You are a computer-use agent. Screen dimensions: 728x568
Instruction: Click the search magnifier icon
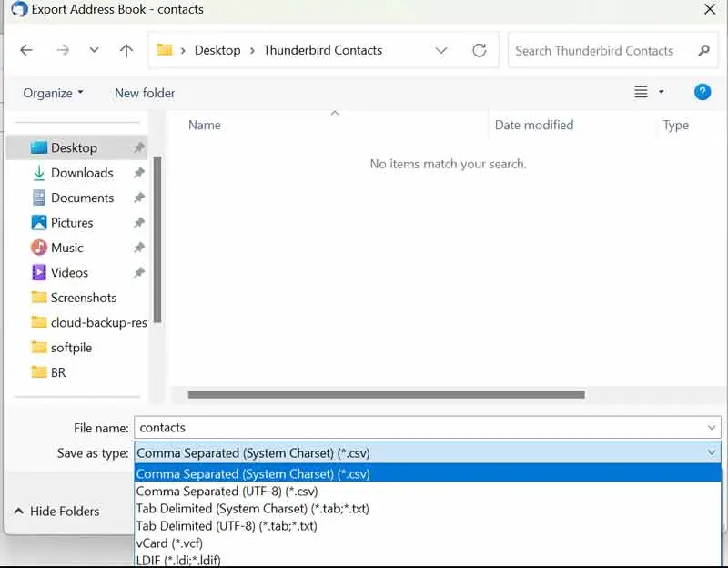(704, 50)
